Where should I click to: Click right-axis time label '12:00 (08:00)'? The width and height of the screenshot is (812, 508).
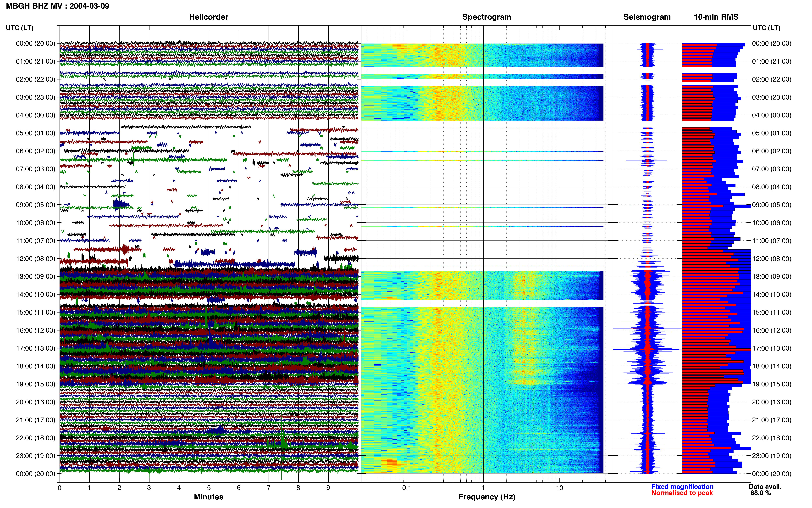click(772, 259)
